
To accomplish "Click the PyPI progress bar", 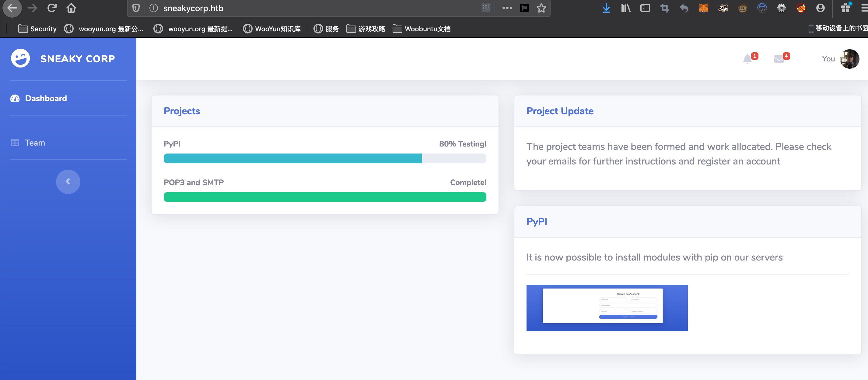I will 324,158.
